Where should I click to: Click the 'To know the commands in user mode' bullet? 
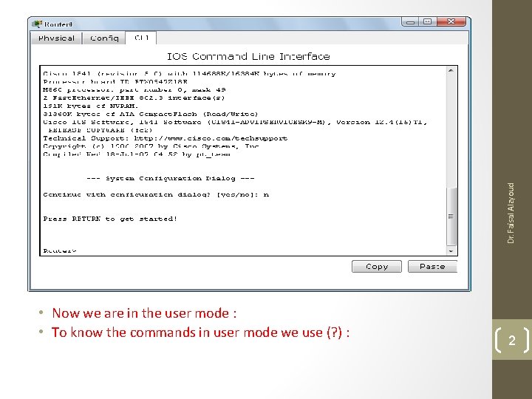tap(200, 332)
